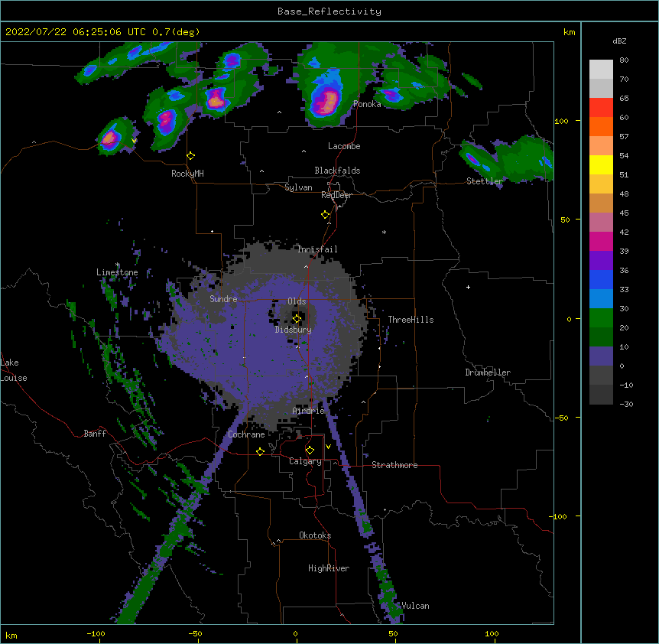Click the Calgary label
659x644 pixels.
[305, 461]
